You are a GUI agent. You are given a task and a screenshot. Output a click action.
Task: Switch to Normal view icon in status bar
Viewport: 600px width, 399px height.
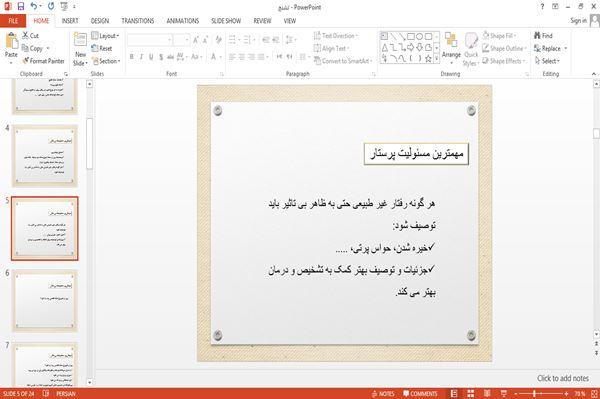coord(454,393)
